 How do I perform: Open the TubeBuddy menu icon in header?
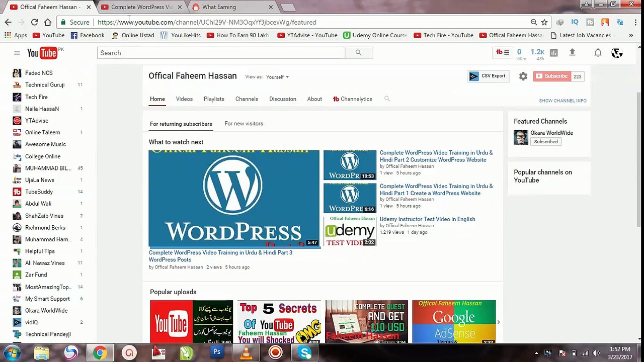click(503, 52)
